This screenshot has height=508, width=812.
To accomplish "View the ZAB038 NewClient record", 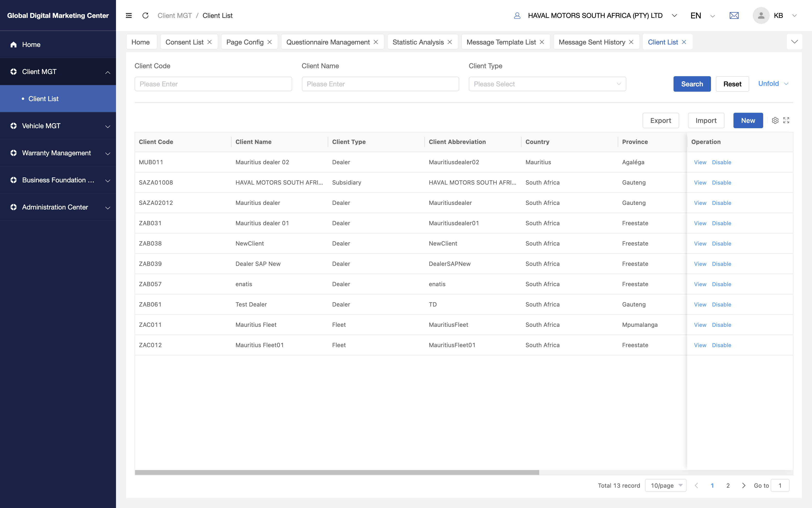I will [x=700, y=244].
